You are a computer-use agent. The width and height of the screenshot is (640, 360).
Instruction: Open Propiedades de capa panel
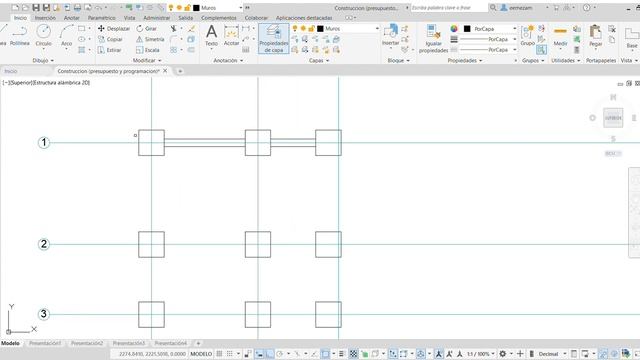click(273, 38)
